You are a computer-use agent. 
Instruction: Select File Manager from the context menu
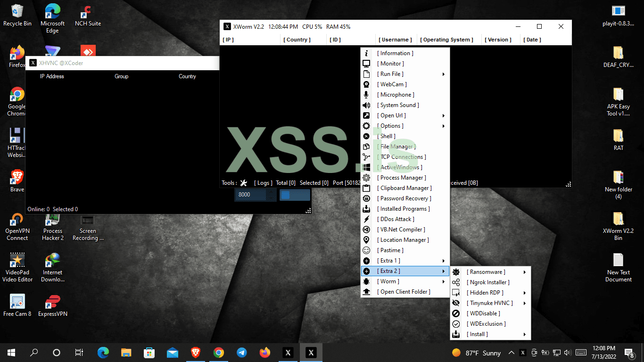(x=396, y=146)
